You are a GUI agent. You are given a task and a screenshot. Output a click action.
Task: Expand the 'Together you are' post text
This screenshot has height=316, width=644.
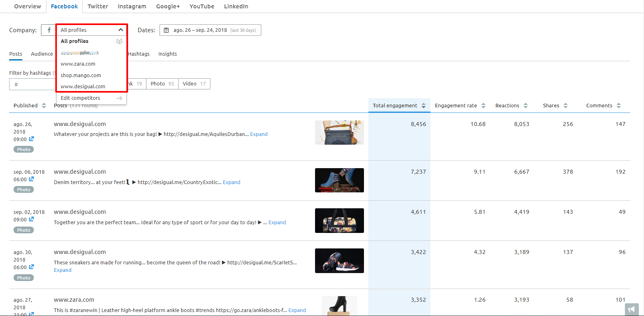click(x=277, y=223)
